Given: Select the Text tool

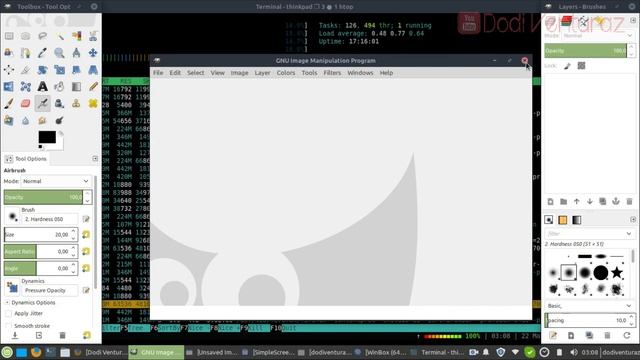Looking at the screenshot, I should pos(42,87).
